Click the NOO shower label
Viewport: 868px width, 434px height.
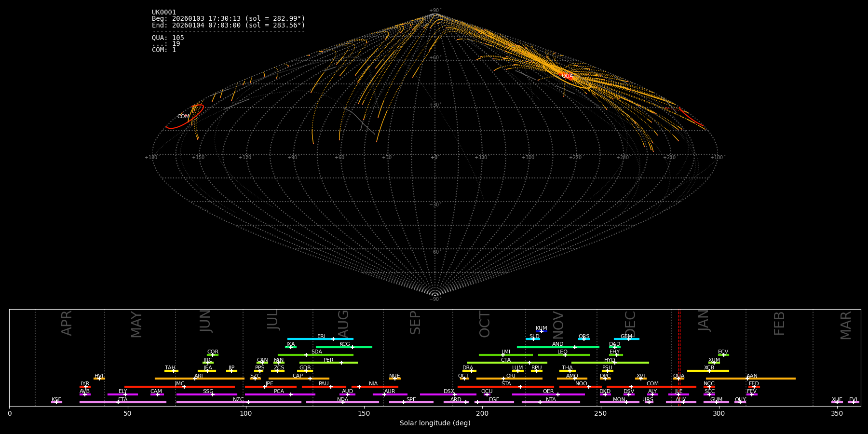(581, 384)
